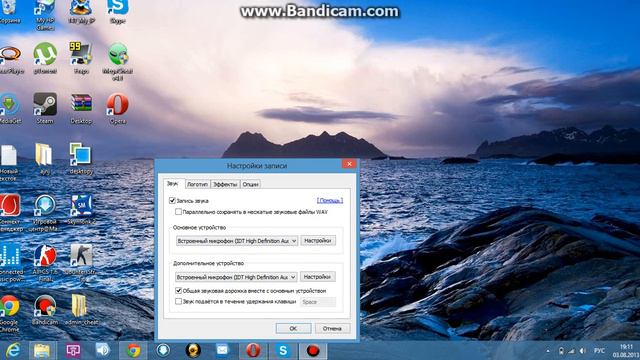Open the Mail.ru game center desktop shortcut
Screen dimensions: 640x360
[x=45, y=213]
